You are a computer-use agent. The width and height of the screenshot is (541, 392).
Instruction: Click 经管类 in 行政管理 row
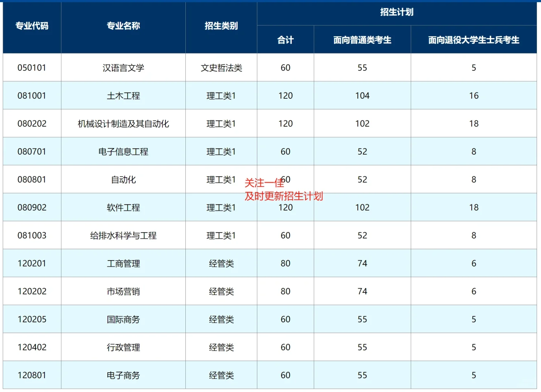click(221, 347)
